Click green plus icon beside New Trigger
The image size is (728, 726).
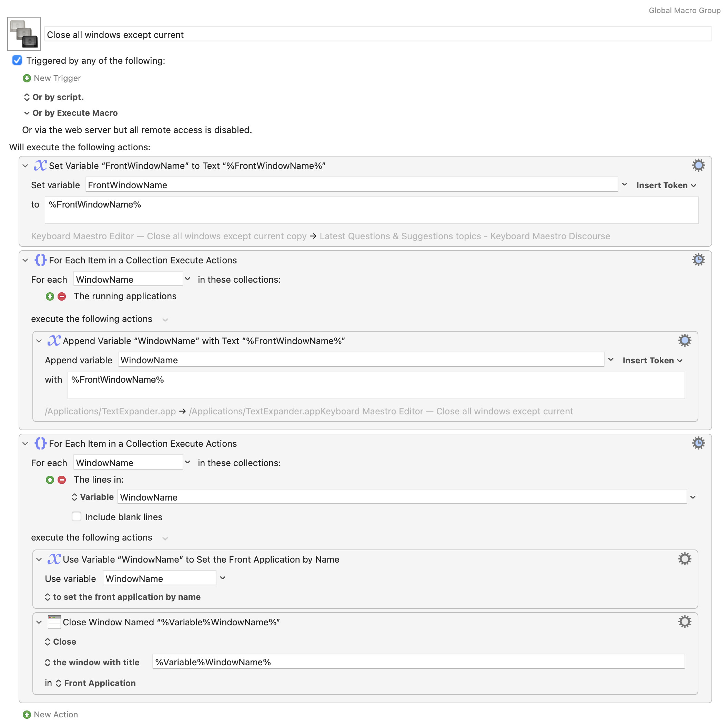(27, 78)
